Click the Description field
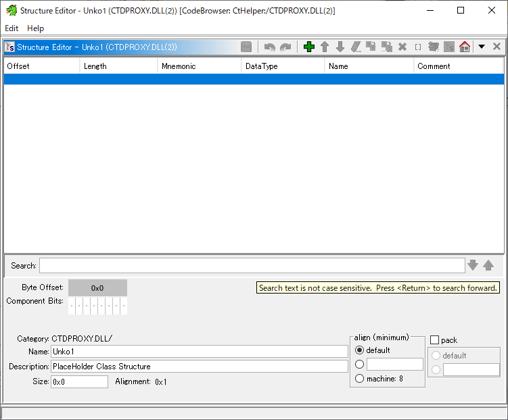 [200, 367]
